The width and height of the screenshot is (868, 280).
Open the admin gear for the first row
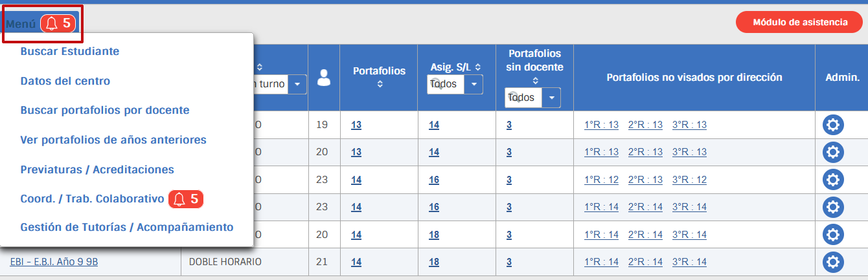[833, 125]
